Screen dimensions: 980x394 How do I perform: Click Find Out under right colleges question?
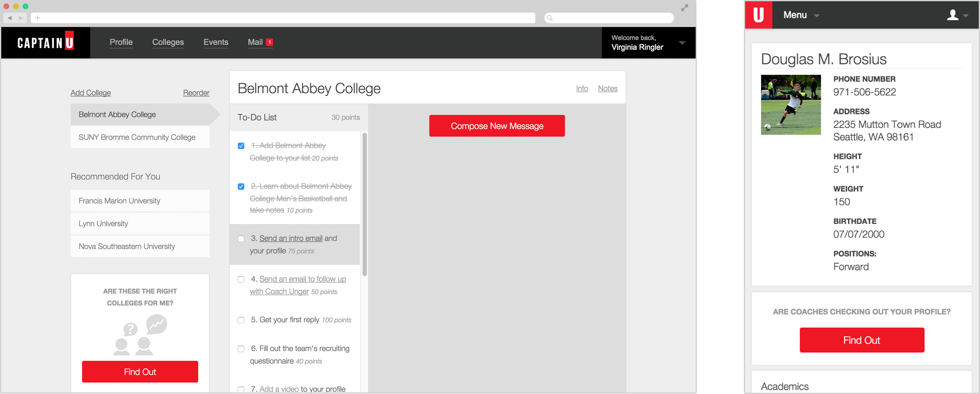click(x=140, y=372)
